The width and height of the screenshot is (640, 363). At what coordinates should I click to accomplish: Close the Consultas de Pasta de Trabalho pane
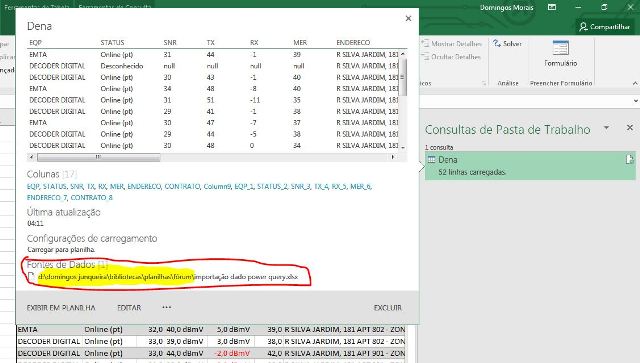[630, 128]
